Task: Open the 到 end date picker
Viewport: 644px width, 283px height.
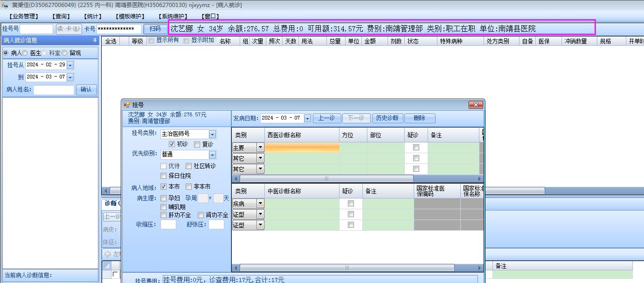Action: [x=70, y=77]
